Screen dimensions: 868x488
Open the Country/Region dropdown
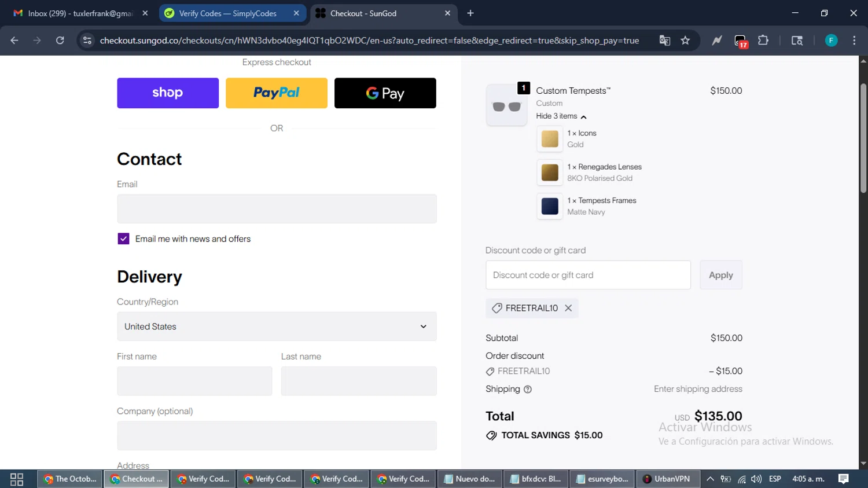tap(277, 326)
